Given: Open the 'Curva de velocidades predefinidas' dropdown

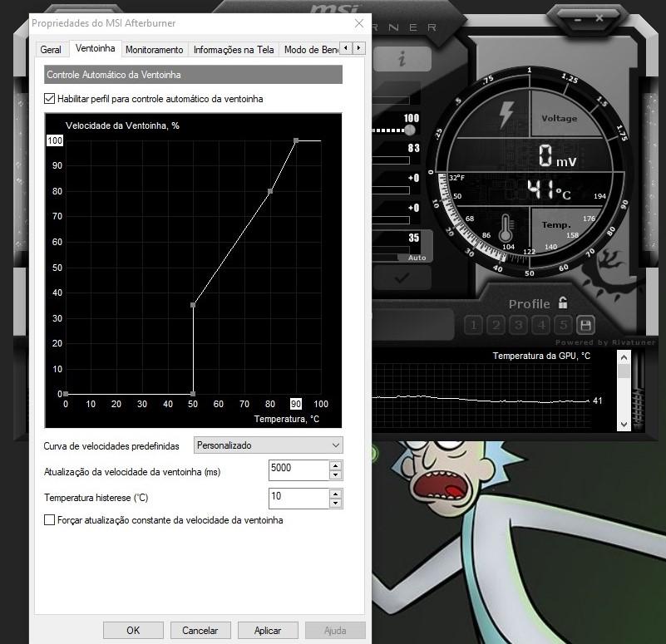Looking at the screenshot, I should (268, 445).
